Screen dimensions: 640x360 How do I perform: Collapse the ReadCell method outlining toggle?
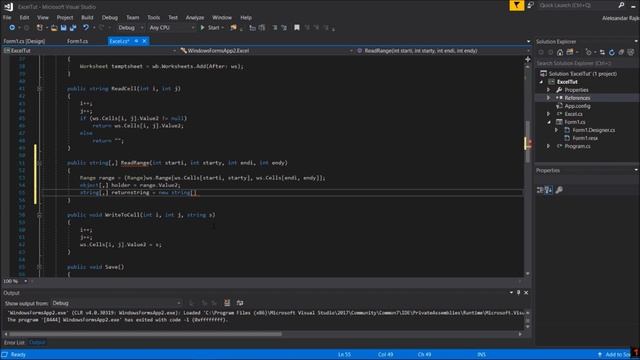39,89
